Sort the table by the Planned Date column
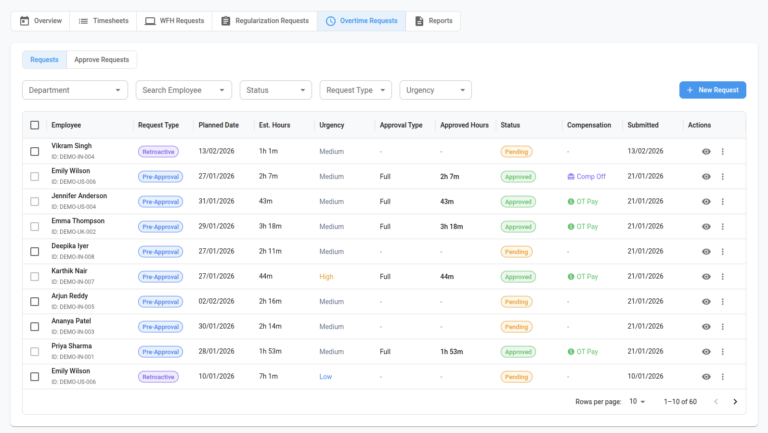This screenshot has height=433, width=768. tap(218, 125)
